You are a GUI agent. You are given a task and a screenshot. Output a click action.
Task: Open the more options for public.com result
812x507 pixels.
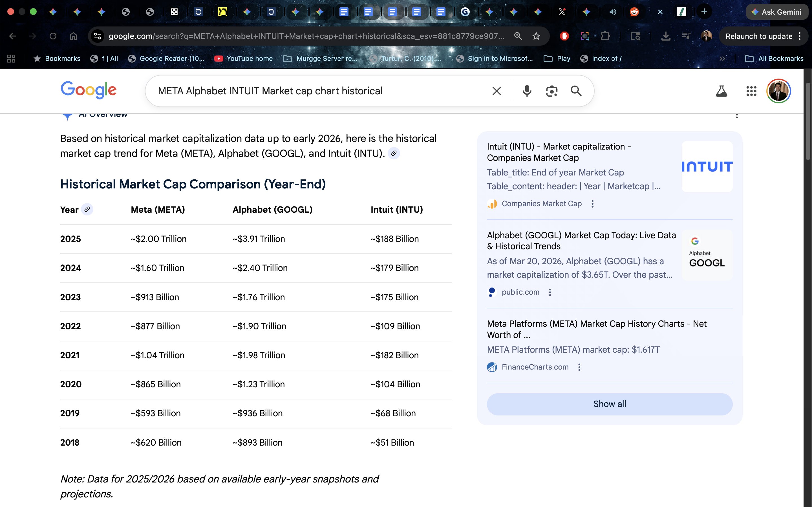pos(550,292)
